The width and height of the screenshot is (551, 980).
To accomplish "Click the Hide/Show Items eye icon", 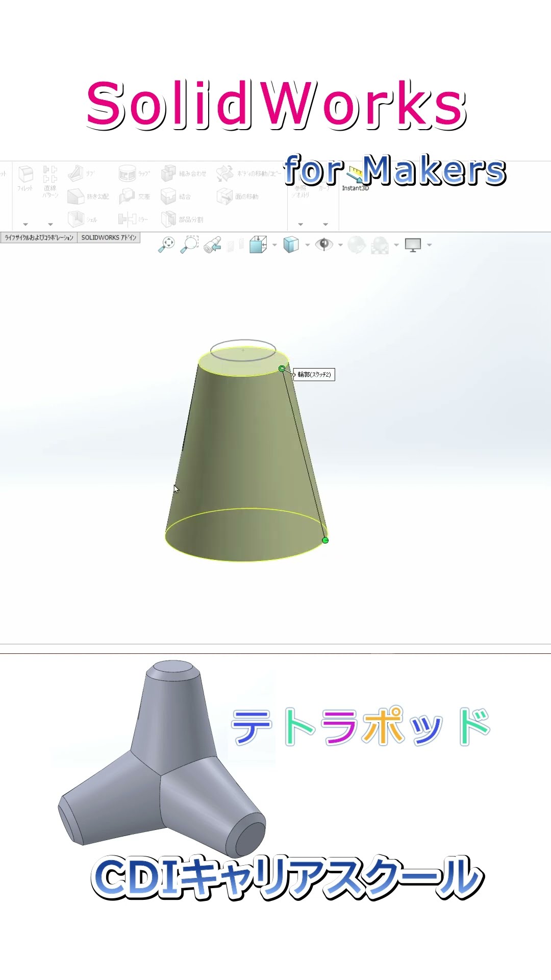I will click(323, 244).
